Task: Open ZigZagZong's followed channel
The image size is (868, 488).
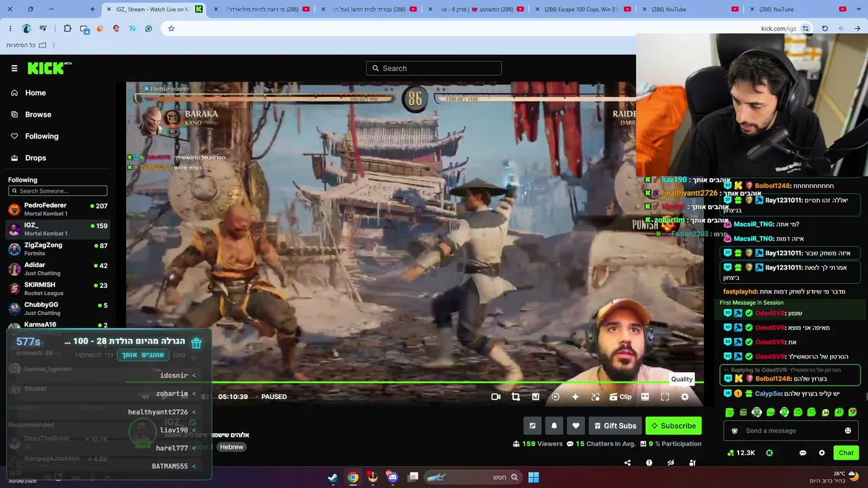Action: pos(58,249)
